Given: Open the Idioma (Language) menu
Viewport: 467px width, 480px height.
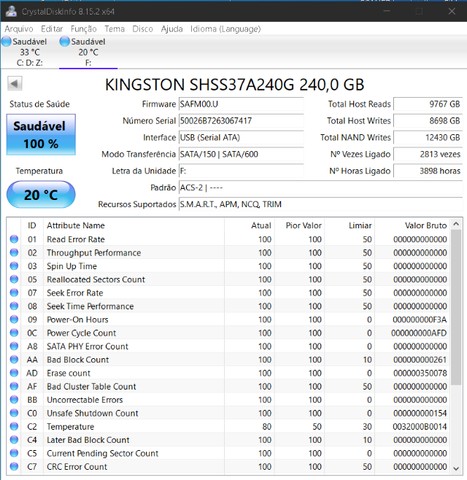Looking at the screenshot, I should (226, 29).
